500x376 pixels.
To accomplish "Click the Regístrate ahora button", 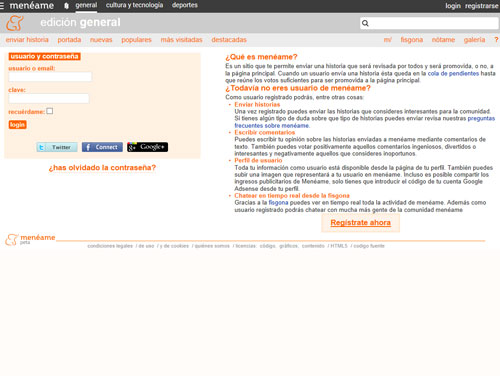I will coord(360,223).
